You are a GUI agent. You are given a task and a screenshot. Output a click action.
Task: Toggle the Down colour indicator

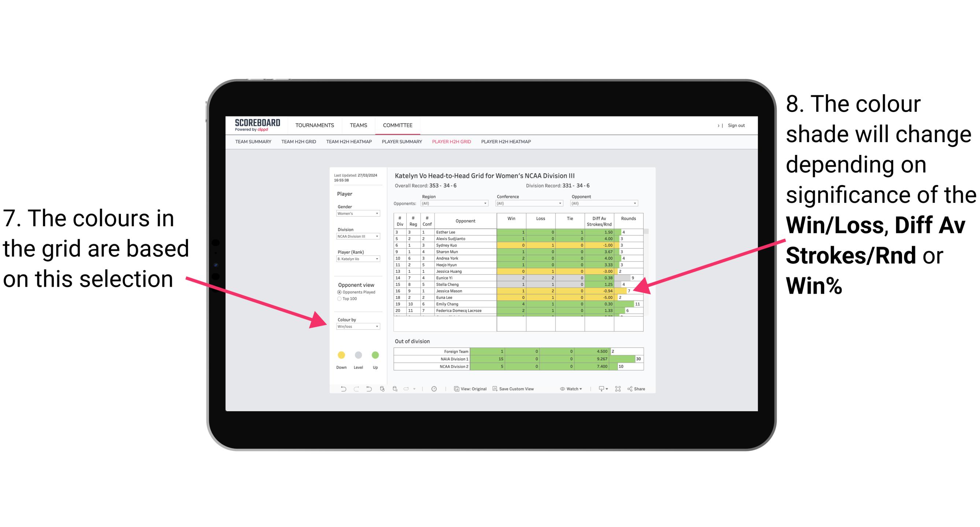(x=340, y=354)
